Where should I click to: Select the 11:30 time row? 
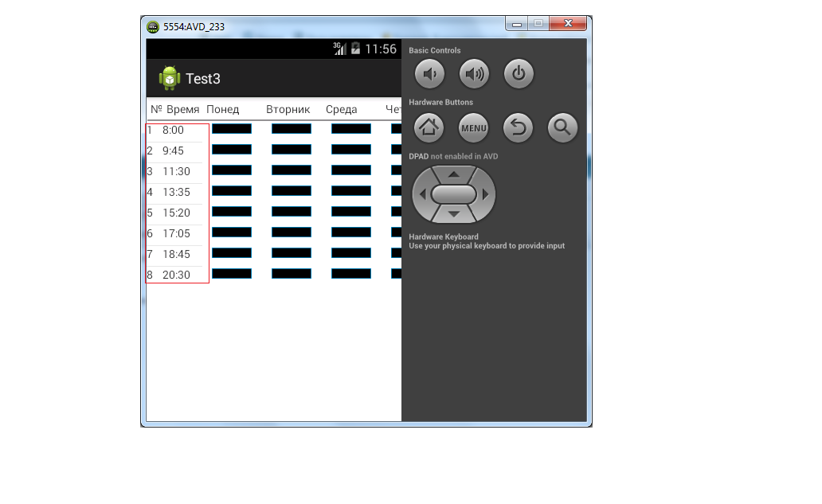tap(174, 172)
